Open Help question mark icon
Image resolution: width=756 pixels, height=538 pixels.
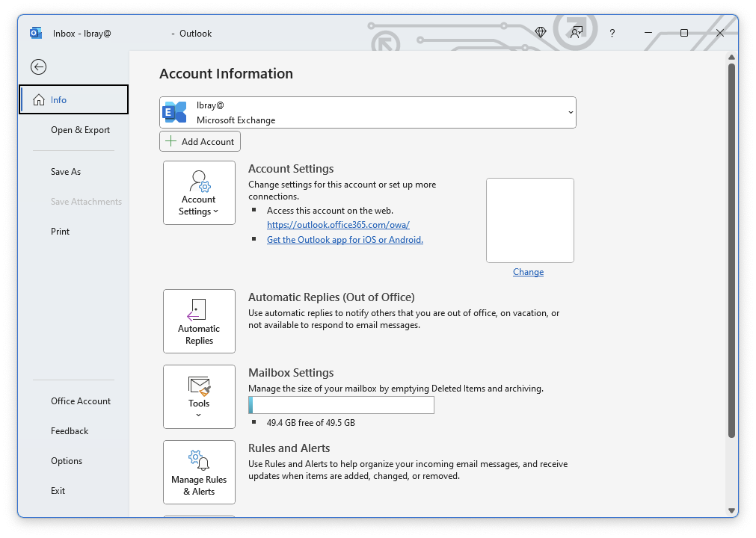click(x=612, y=33)
